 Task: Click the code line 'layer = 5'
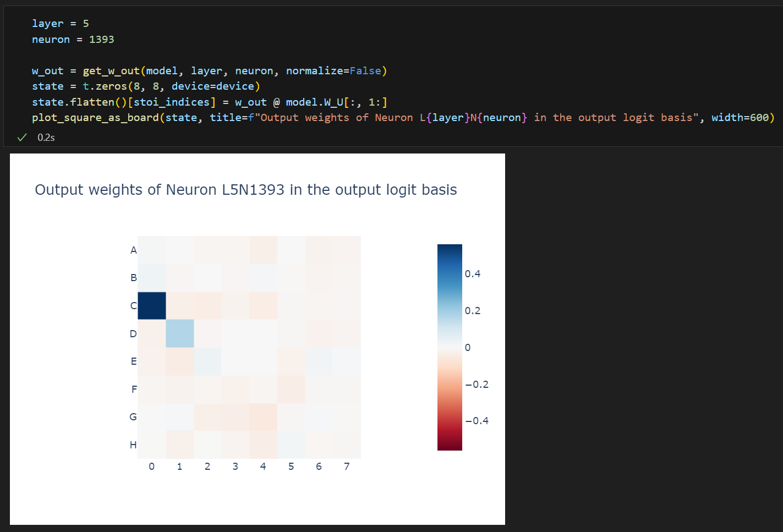[x=60, y=24]
